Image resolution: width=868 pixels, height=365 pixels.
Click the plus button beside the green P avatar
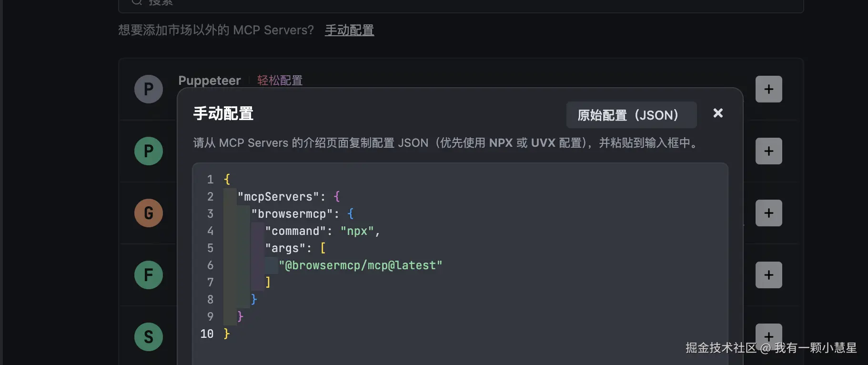click(768, 151)
